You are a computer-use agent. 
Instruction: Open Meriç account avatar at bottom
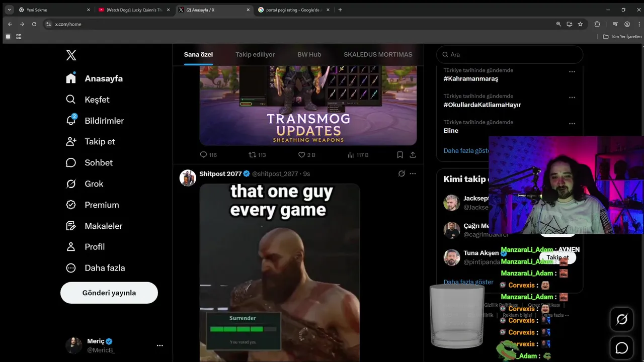pyautogui.click(x=73, y=345)
